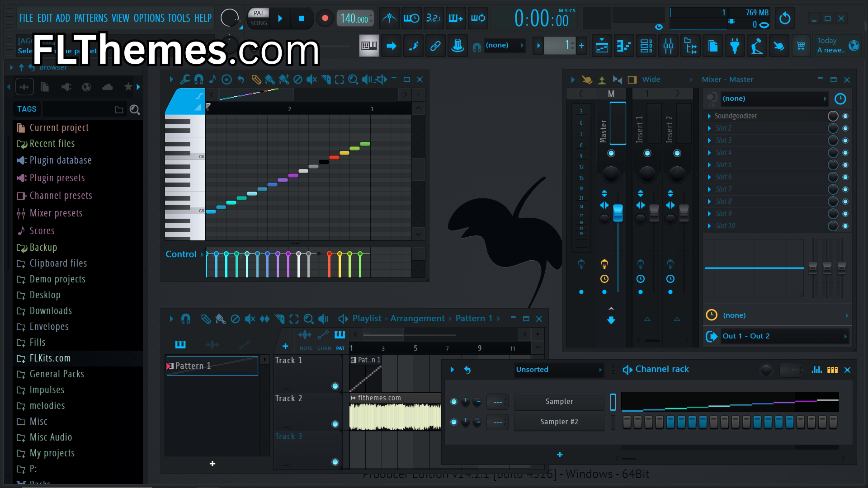The image size is (868, 488).
Task: Open the Unsorted channel filter dropdown
Action: point(559,370)
